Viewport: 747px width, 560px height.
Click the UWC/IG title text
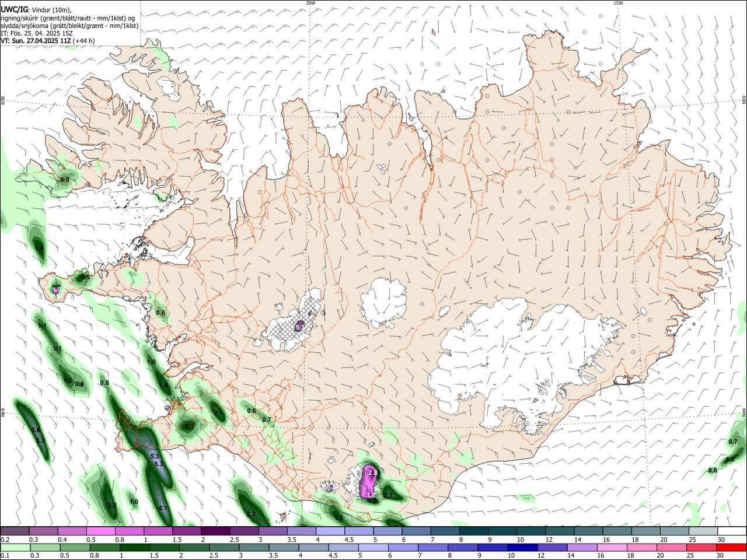14,9
